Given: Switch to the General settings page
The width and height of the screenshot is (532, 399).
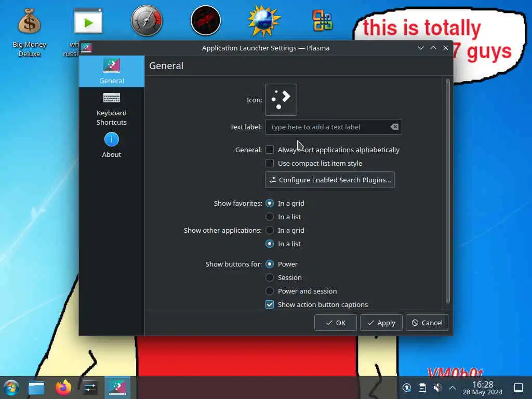Looking at the screenshot, I should coord(112,71).
